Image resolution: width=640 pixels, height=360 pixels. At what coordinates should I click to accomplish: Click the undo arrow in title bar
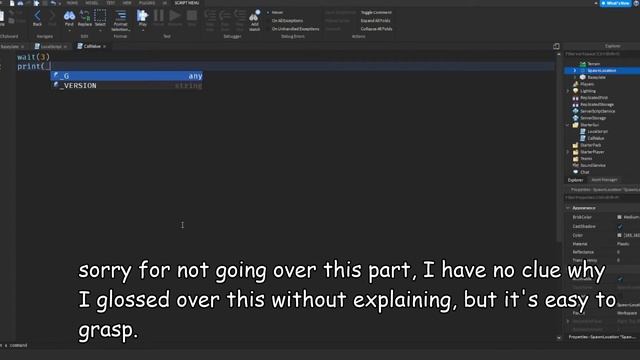53,3
